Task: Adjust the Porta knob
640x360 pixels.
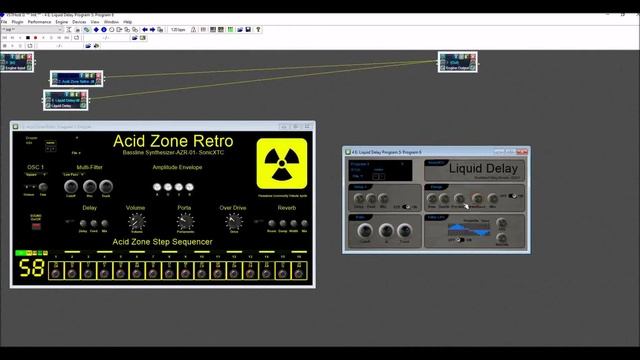Action: coord(185,222)
